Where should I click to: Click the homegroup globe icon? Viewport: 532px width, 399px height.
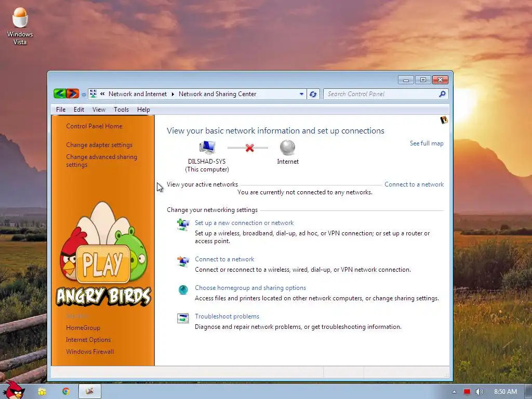click(183, 290)
